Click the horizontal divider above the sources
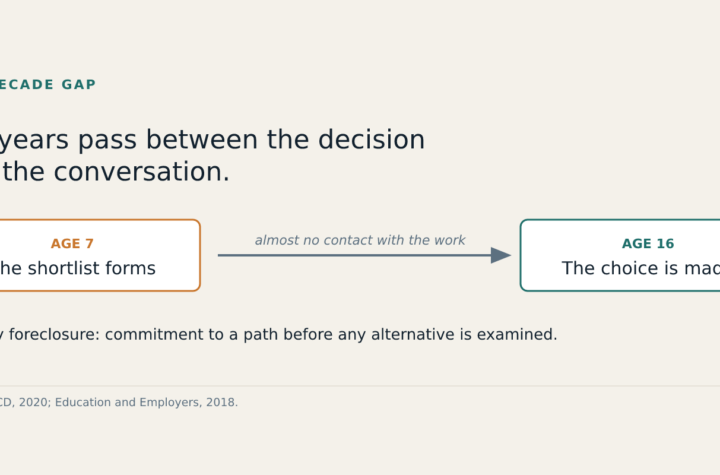720x475 pixels. 360,386
